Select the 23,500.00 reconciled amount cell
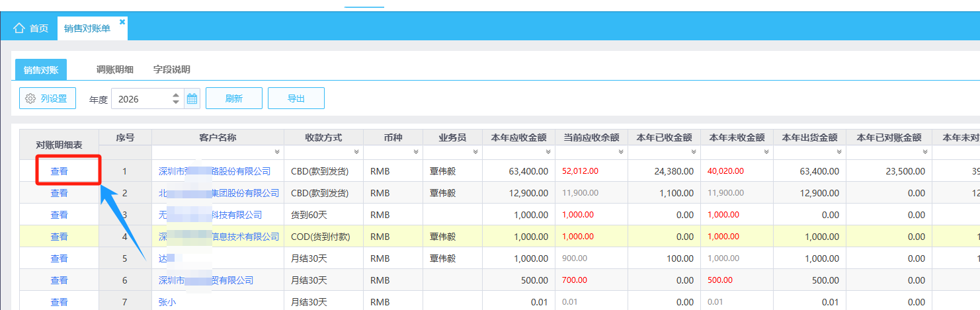The height and width of the screenshot is (310, 980). (889, 171)
